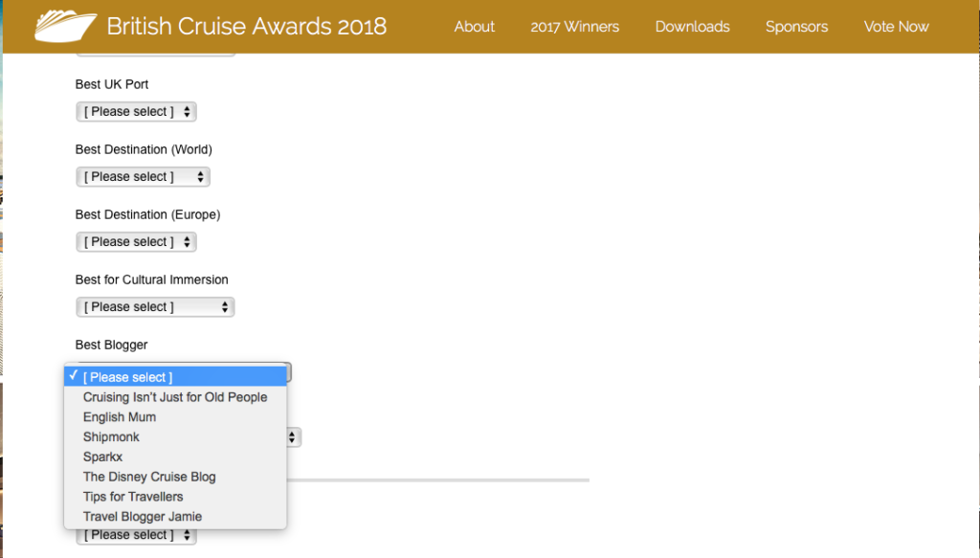Viewport: 980px width, 558px height.
Task: Open the About page
Action: (475, 26)
